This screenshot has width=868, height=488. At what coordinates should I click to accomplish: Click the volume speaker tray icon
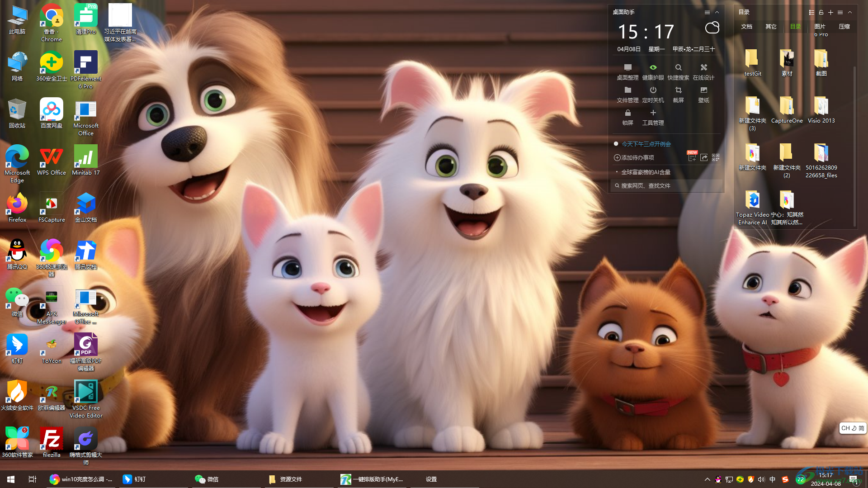761,479
